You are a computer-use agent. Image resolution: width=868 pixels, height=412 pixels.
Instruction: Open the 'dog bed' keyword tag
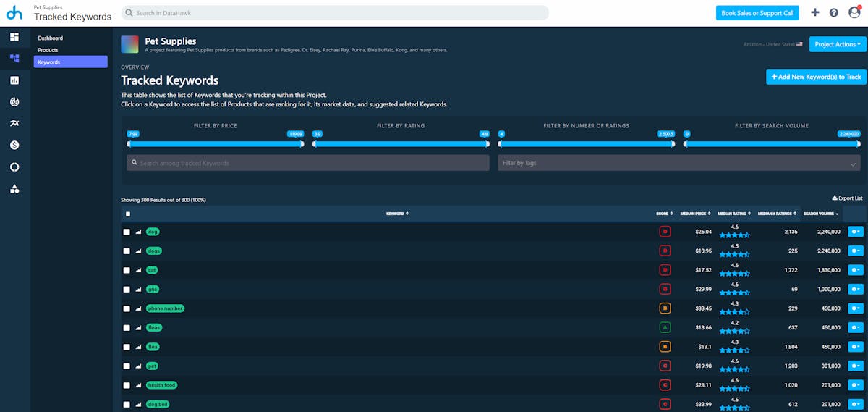[x=158, y=404]
